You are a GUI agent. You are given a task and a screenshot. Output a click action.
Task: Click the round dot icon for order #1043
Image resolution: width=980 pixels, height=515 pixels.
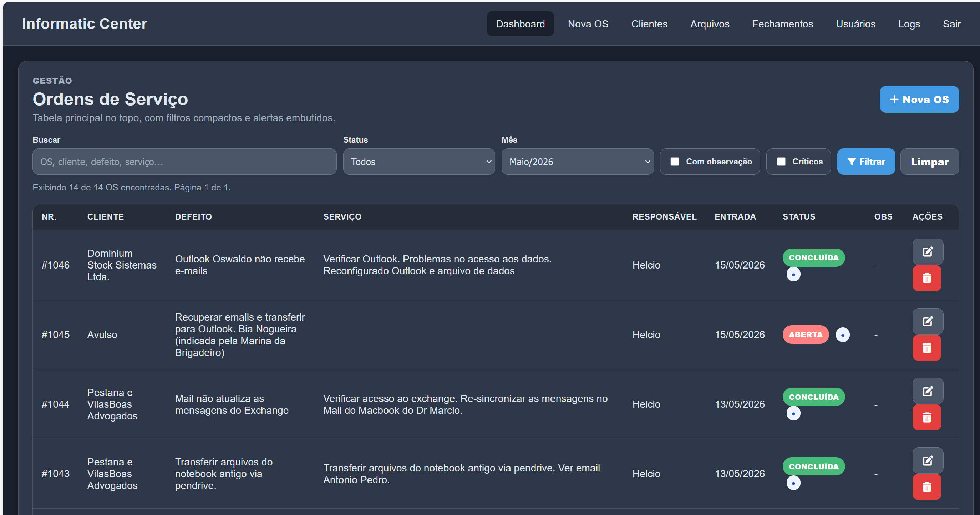click(x=793, y=483)
